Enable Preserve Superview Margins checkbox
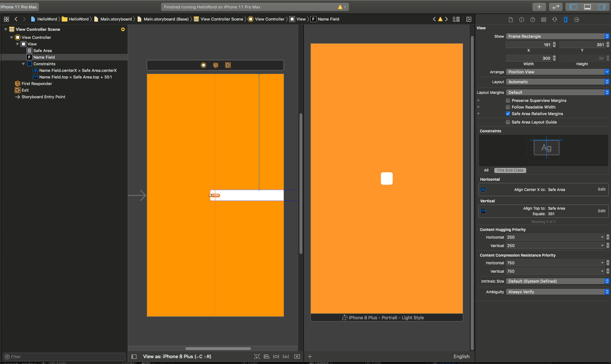 coord(508,100)
